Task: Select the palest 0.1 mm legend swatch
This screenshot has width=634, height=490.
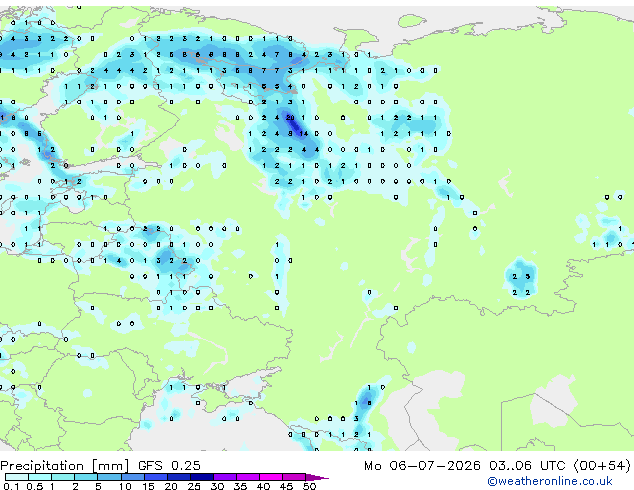Action: coord(17,477)
